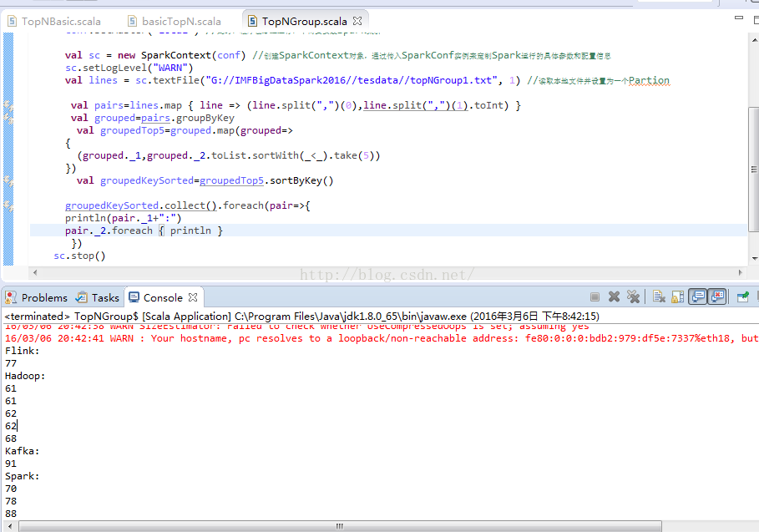Click the Tasks tab icon
This screenshot has width=759, height=532.
pos(82,297)
